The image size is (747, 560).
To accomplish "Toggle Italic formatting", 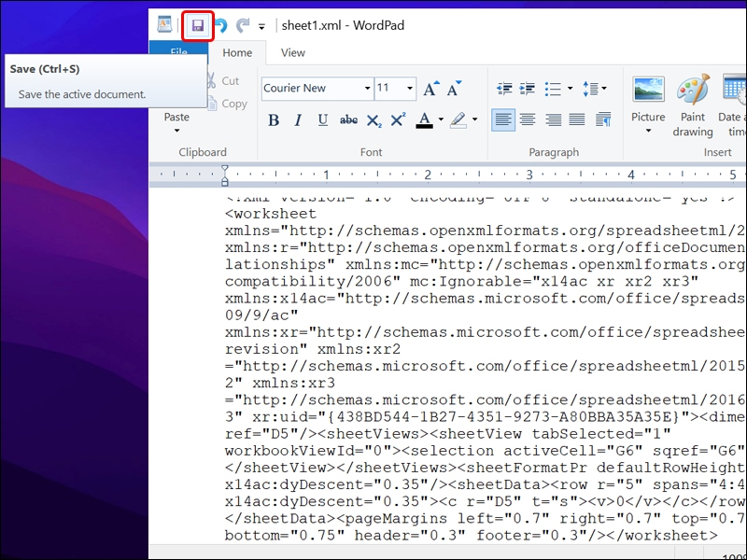I will pyautogui.click(x=298, y=120).
